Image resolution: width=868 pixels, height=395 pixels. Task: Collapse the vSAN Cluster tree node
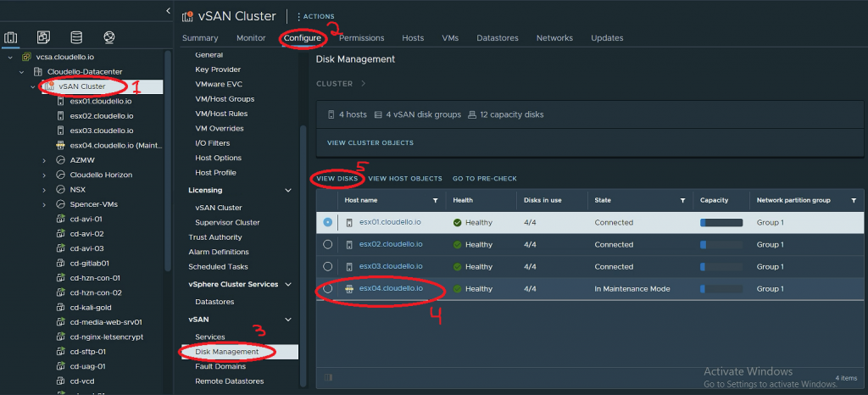(x=33, y=86)
